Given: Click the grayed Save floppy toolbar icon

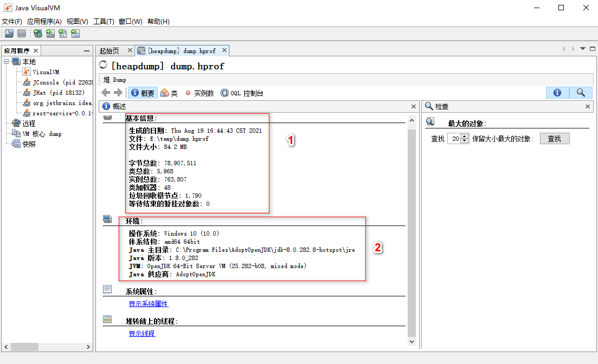Looking at the screenshot, I should [x=22, y=34].
